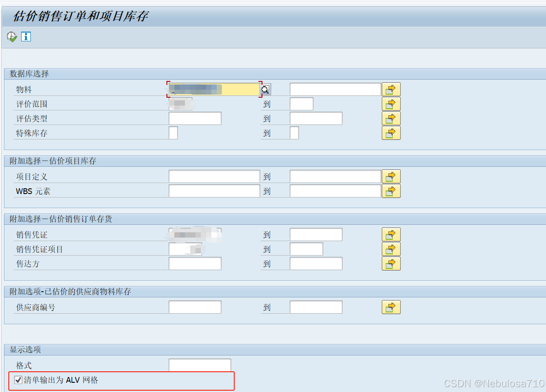This screenshot has height=392, width=546.
Task: Click the 售达方 input field
Action: click(x=195, y=263)
